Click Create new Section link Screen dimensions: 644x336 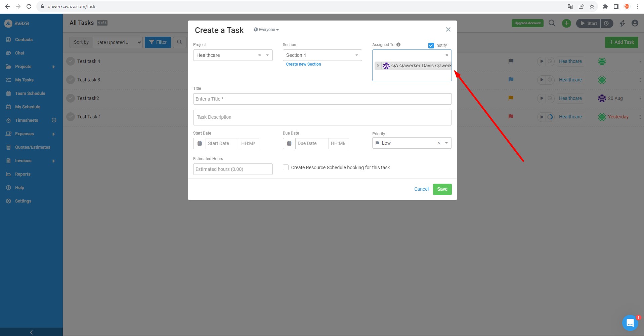click(303, 64)
